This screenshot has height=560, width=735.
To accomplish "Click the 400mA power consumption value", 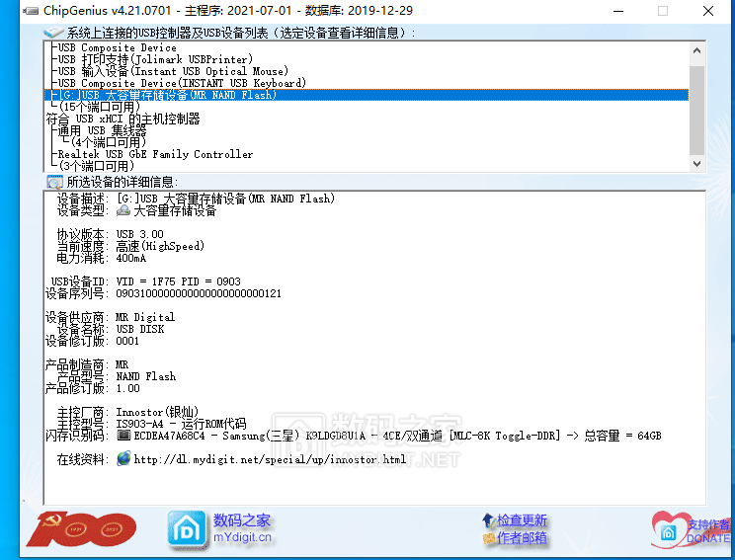I will coord(130,258).
